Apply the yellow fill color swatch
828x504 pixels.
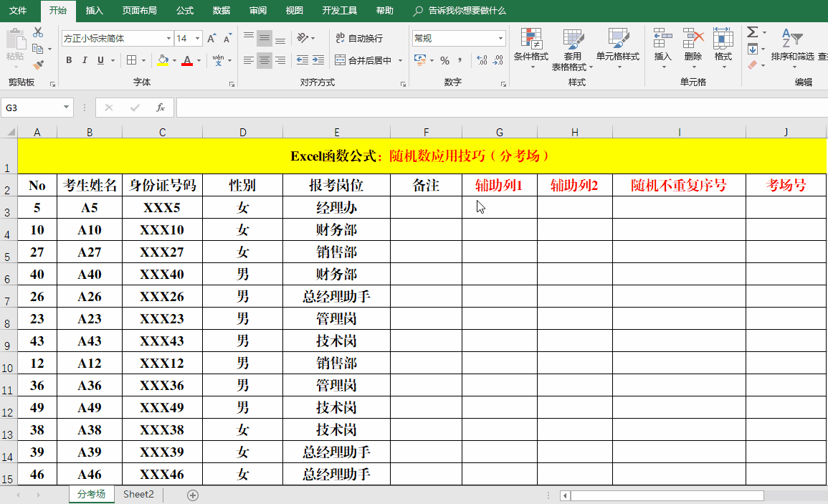tap(163, 61)
